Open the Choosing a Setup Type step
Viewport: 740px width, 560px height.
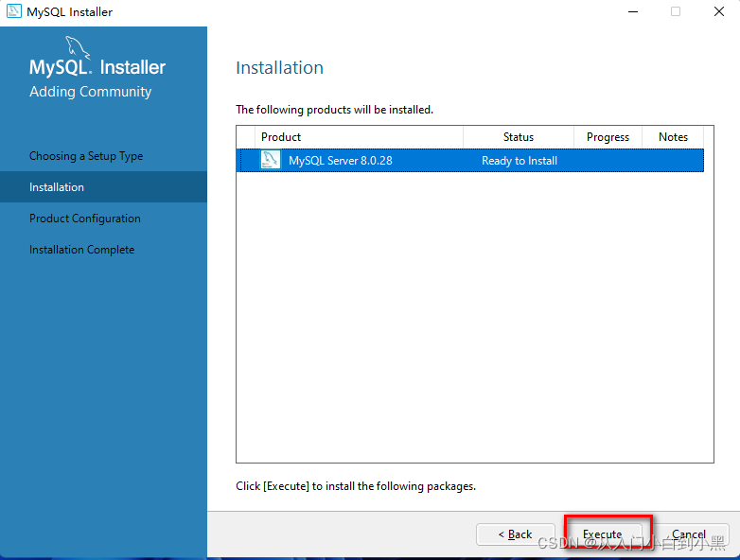pos(86,156)
